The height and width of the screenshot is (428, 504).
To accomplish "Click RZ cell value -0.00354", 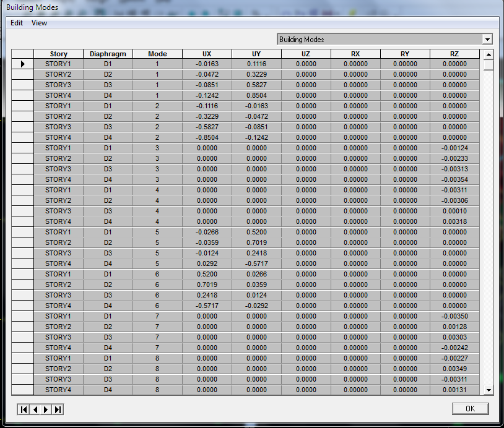I will click(x=454, y=179).
